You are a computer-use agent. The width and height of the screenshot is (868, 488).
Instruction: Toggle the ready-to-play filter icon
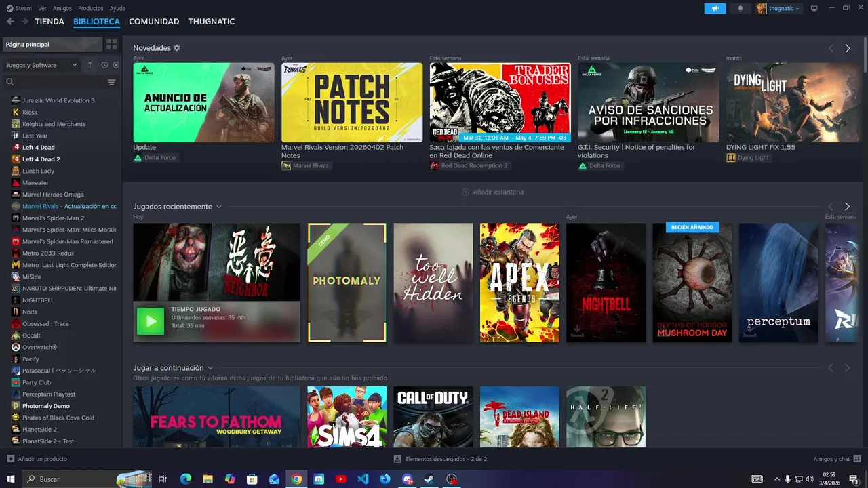pos(116,65)
